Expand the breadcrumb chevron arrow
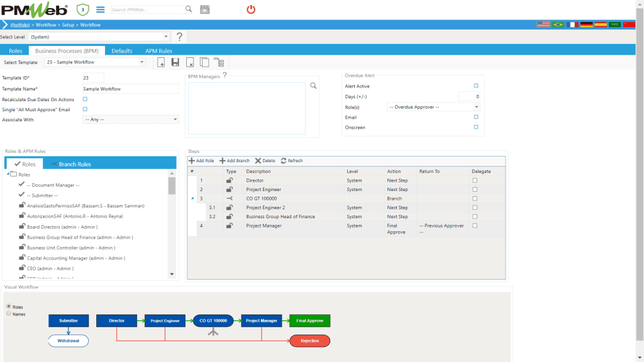 [x=5, y=25]
